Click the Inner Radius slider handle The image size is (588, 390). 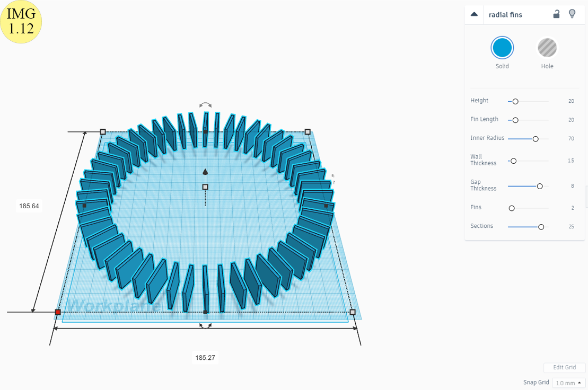536,139
